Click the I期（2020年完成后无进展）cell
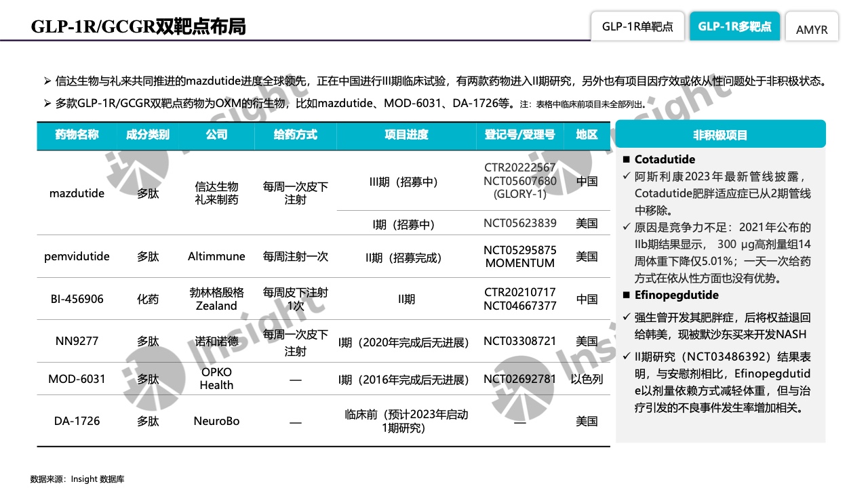The image size is (868, 488). (406, 342)
